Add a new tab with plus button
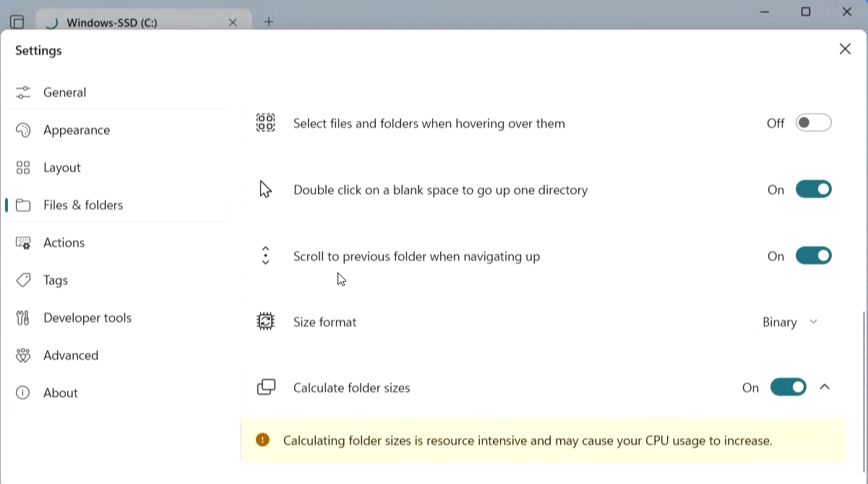This screenshot has height=484, width=868. click(269, 22)
